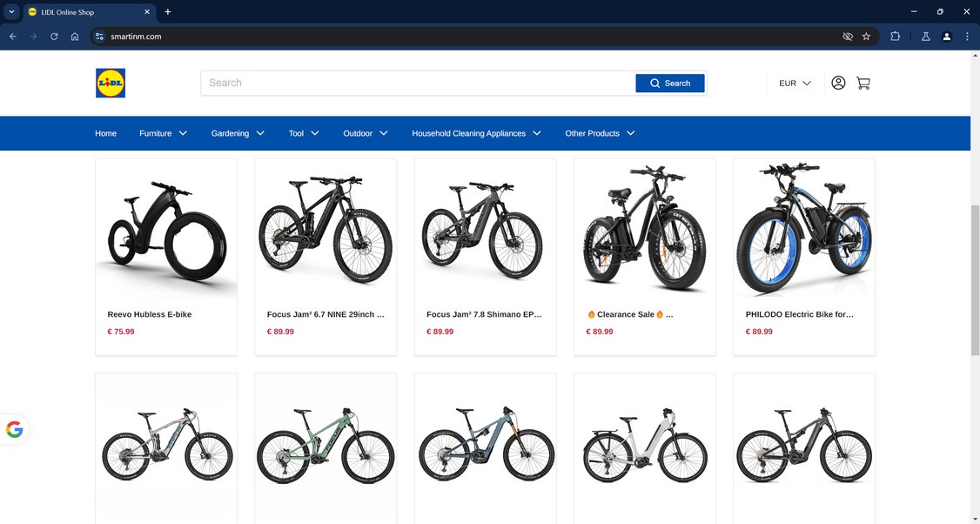The width and height of the screenshot is (980, 524).
Task: Click the LIDL logo
Action: 111,84
